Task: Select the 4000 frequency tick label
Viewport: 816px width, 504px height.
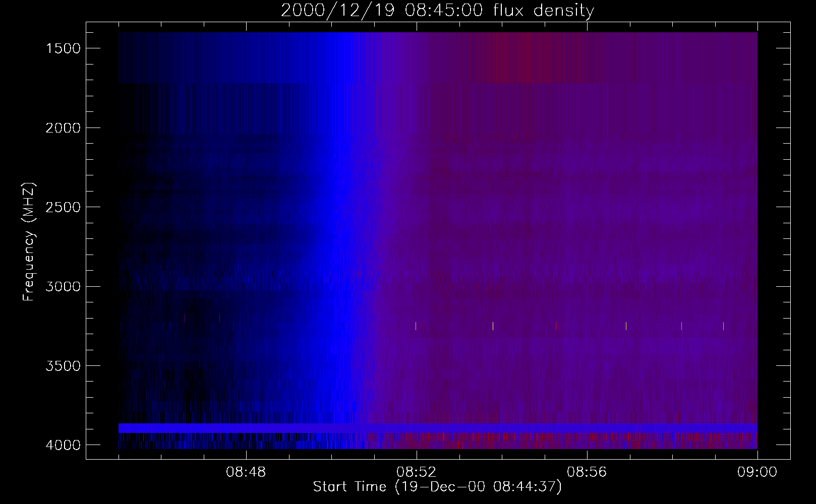Action: coord(63,445)
